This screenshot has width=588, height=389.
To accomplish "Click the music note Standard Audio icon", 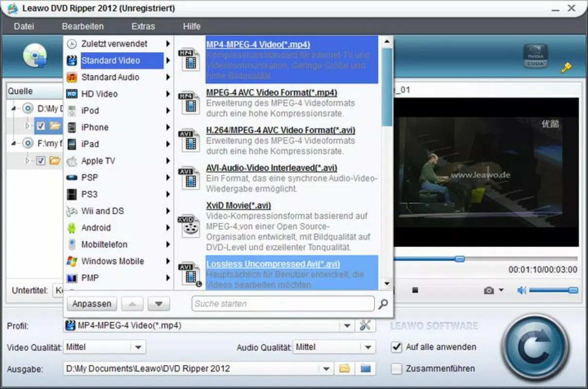I will point(72,77).
